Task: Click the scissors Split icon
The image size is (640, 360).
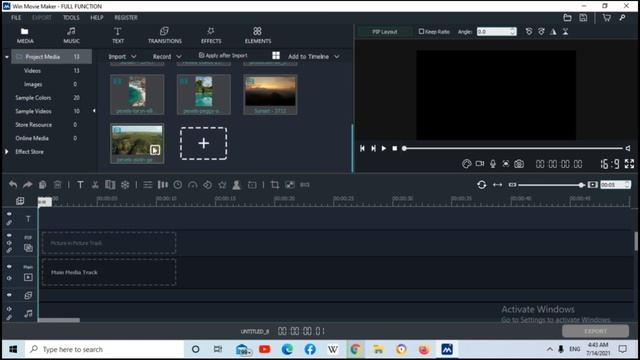Action: pos(95,185)
